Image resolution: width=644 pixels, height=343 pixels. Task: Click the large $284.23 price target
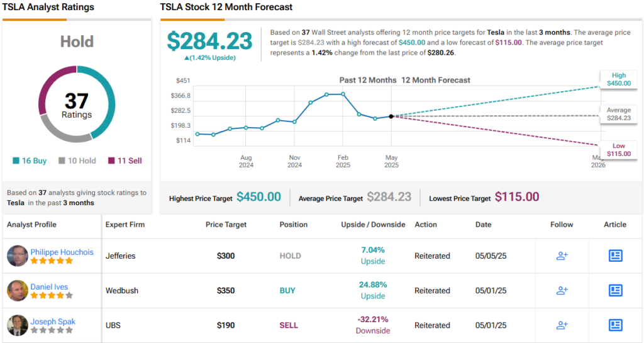(209, 41)
